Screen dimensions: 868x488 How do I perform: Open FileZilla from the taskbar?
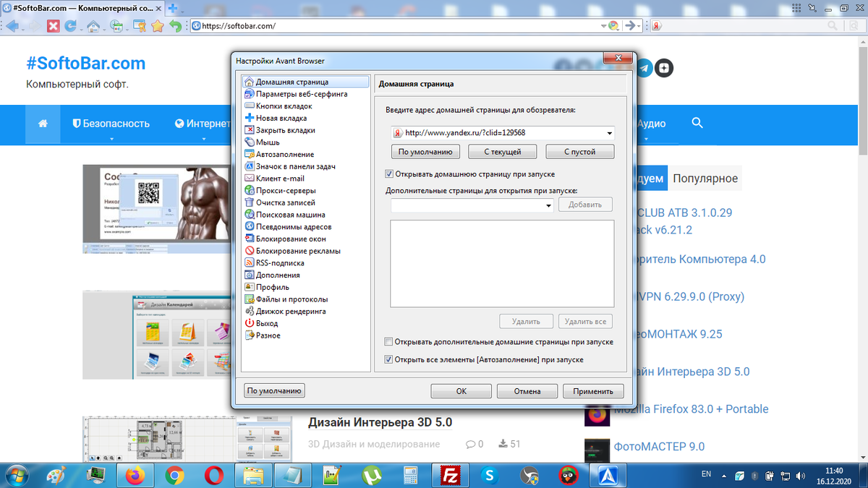(x=451, y=475)
